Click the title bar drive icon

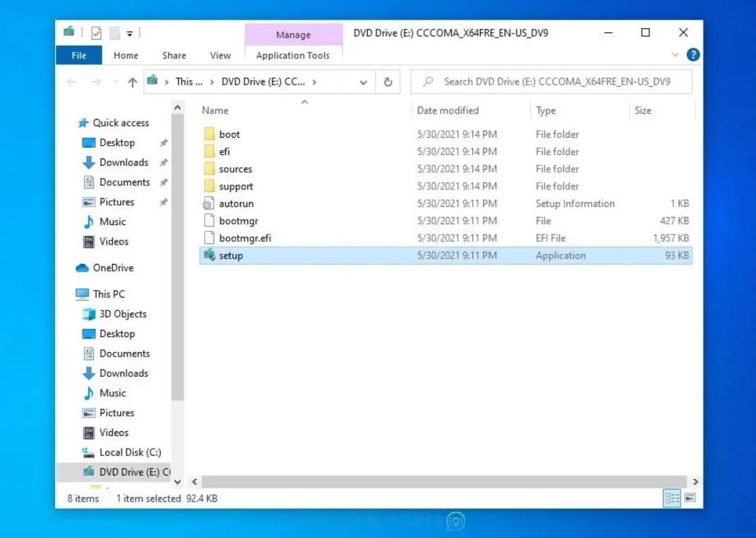(x=69, y=32)
